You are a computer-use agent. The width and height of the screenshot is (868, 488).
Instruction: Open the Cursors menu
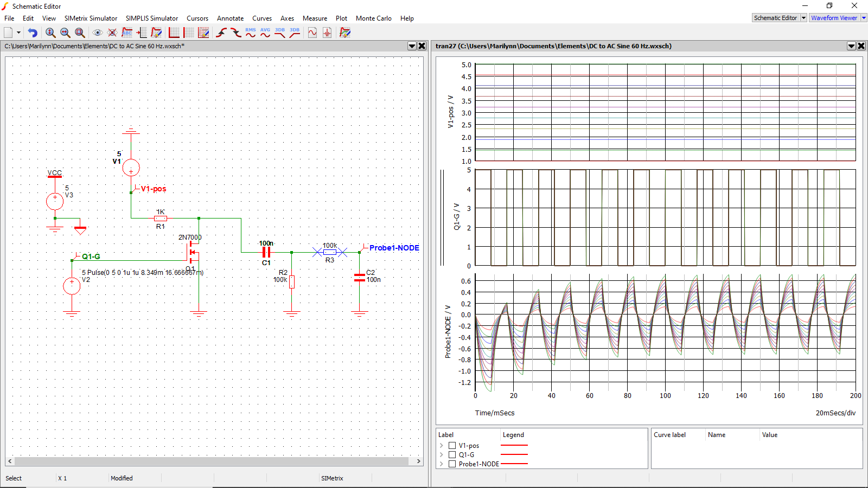pyautogui.click(x=197, y=18)
